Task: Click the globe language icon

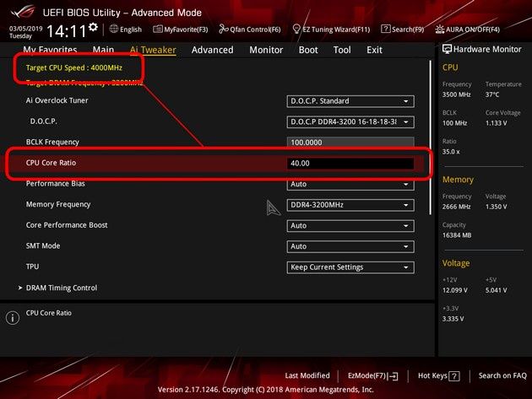Action: click(114, 30)
